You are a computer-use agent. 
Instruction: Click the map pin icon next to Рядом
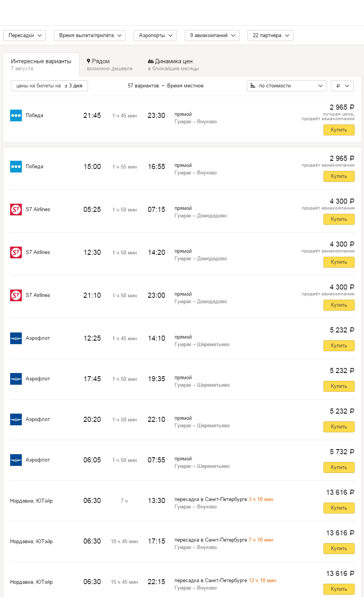coord(88,61)
